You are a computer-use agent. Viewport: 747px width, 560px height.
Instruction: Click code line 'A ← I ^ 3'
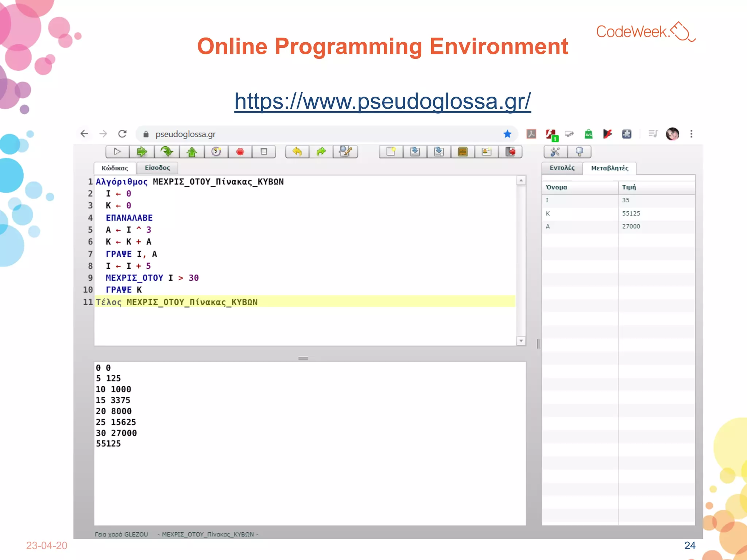coord(128,230)
